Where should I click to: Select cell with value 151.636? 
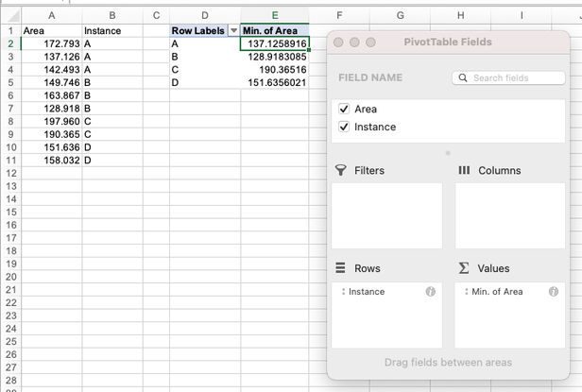click(52, 147)
